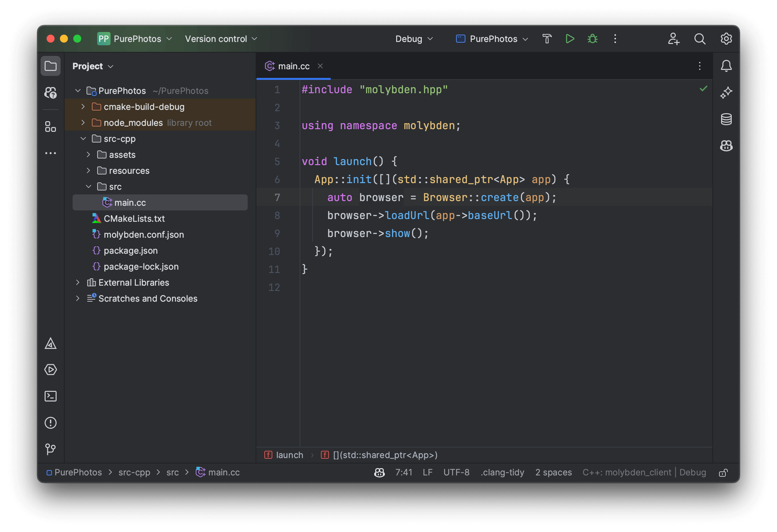777x532 pixels.
Task: Click molybden.conf.json file in tree
Action: (x=144, y=234)
